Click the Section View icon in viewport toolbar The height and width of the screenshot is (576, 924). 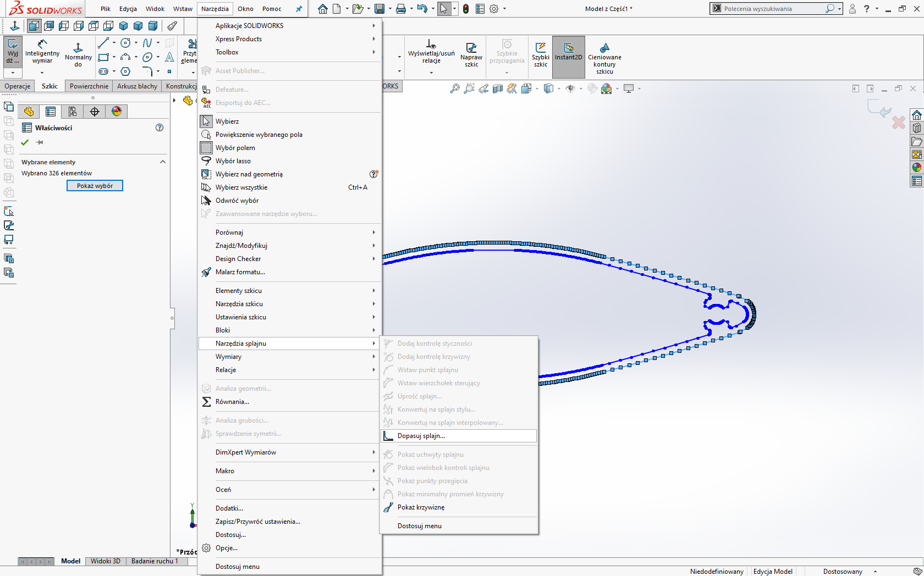[x=498, y=88]
